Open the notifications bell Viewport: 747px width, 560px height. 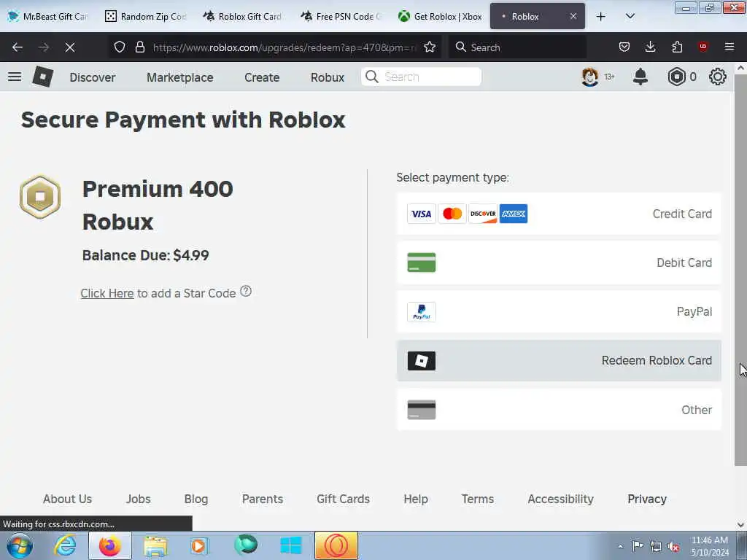pos(640,77)
